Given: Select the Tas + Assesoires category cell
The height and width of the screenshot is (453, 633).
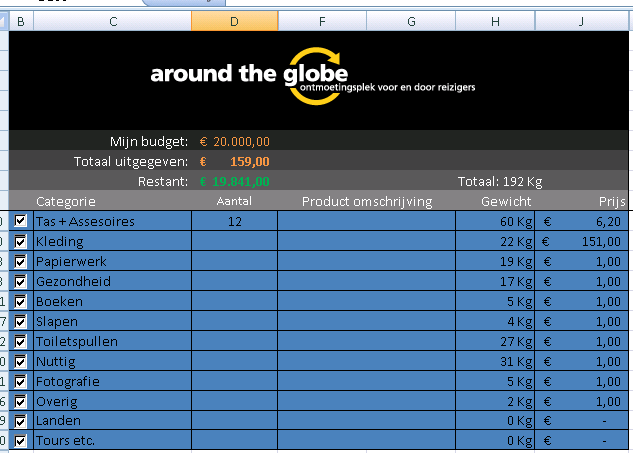Looking at the screenshot, I should point(113,221).
